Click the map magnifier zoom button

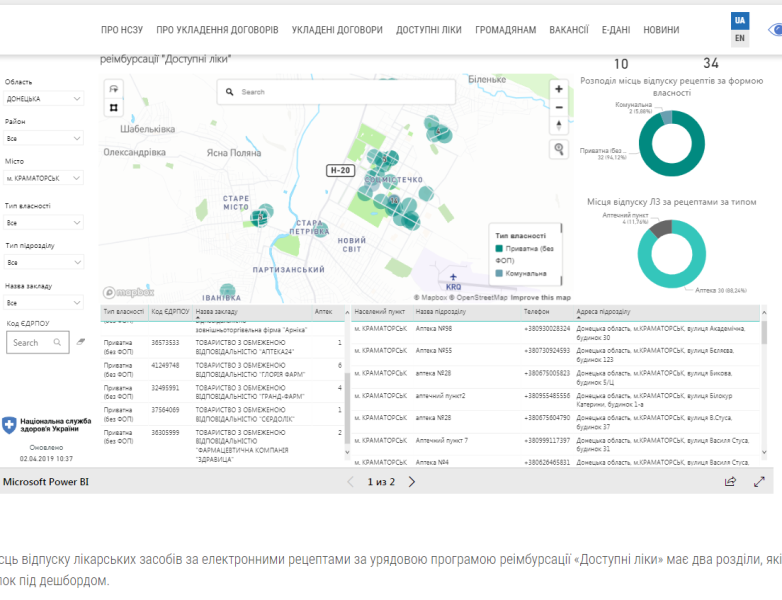point(559,149)
